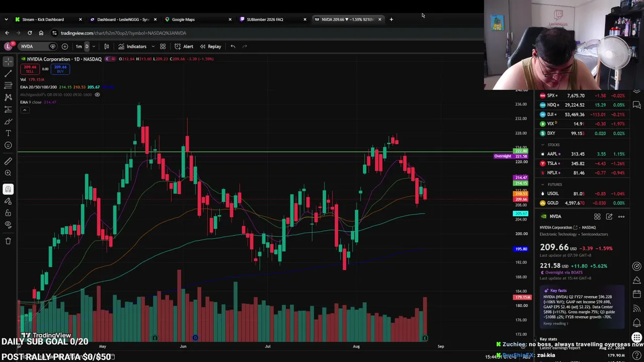
Task: Expand the indicator favorites dropdown arrow
Action: coord(153,46)
